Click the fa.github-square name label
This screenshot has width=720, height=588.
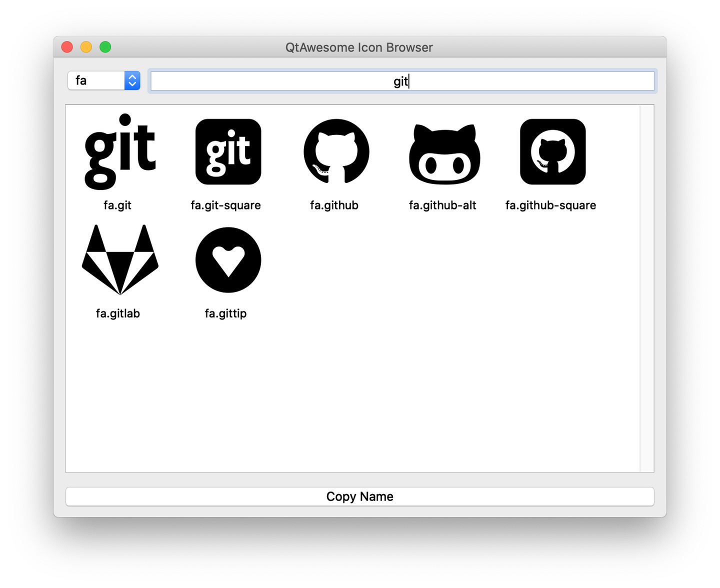[x=550, y=205]
